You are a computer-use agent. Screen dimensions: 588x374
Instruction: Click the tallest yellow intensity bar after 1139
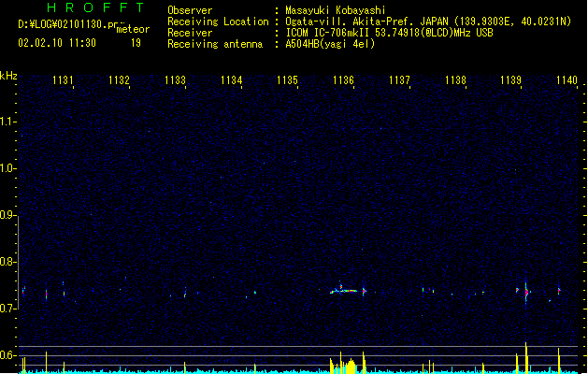526,357
